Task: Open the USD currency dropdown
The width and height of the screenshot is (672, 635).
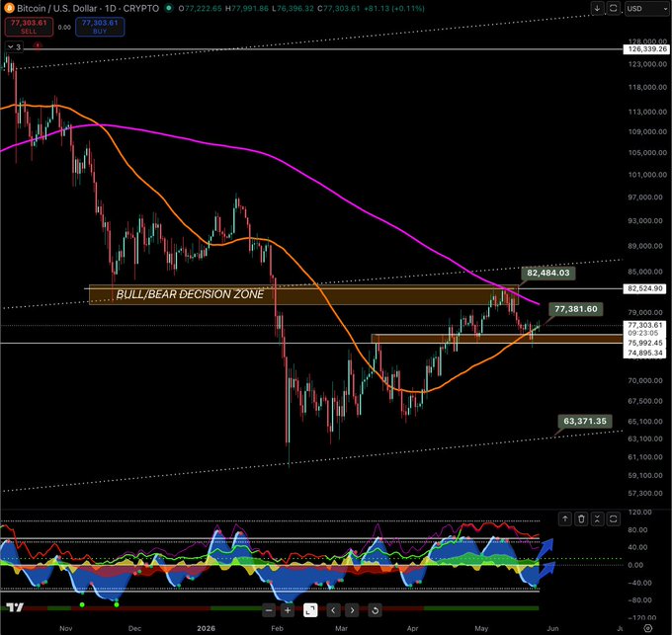Action: click(645, 8)
